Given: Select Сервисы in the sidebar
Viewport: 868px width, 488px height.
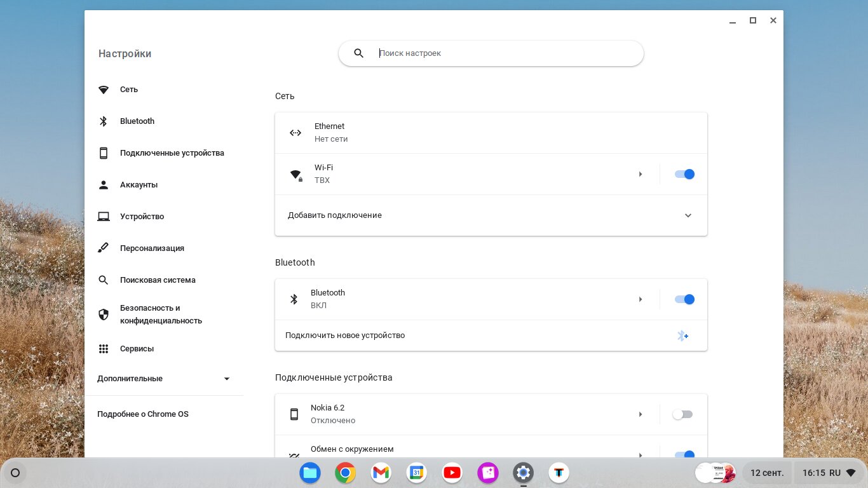Looking at the screenshot, I should (x=137, y=349).
